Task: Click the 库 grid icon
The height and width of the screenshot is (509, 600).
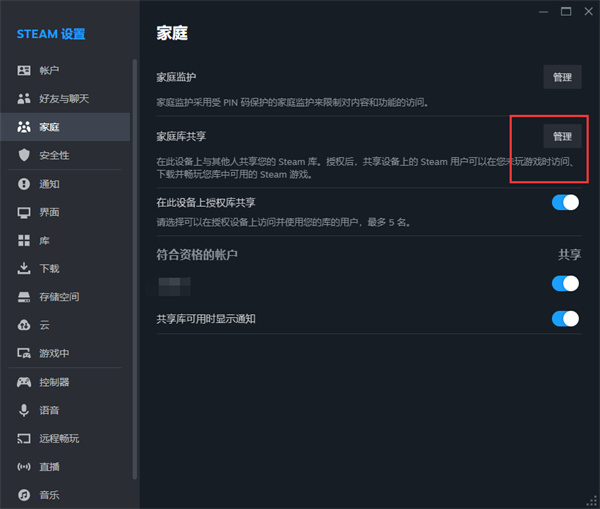Action: pos(24,241)
